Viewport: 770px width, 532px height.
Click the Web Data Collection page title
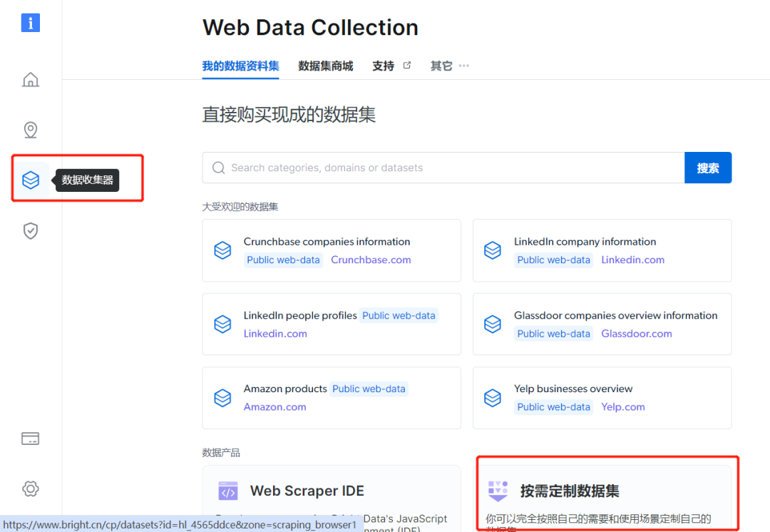tap(310, 28)
